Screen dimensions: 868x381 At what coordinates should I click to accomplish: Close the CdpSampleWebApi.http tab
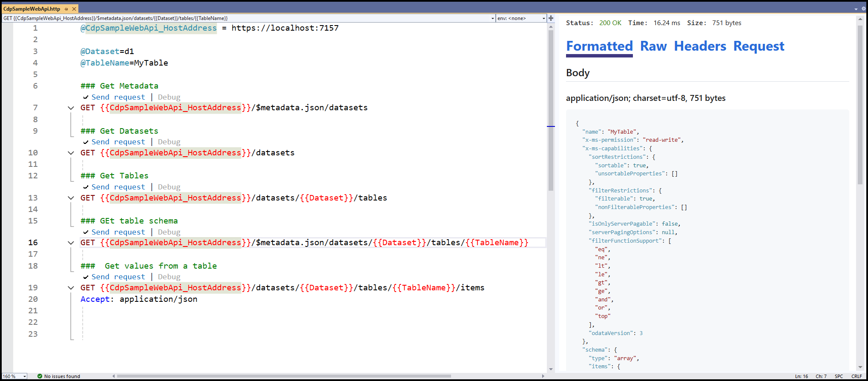coord(74,9)
